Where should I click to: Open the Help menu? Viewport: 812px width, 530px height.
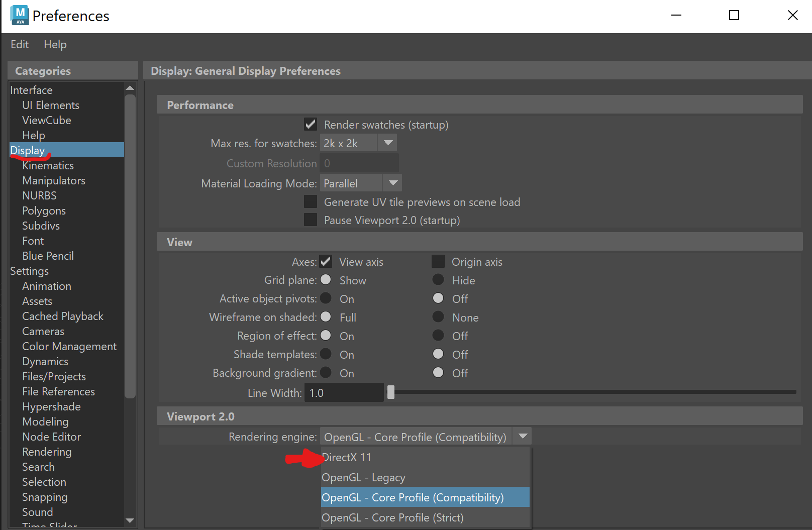[x=55, y=44]
